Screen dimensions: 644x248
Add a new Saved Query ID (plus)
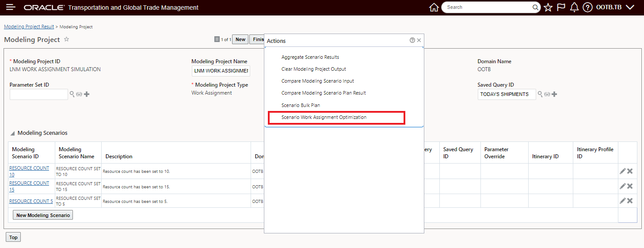554,94
